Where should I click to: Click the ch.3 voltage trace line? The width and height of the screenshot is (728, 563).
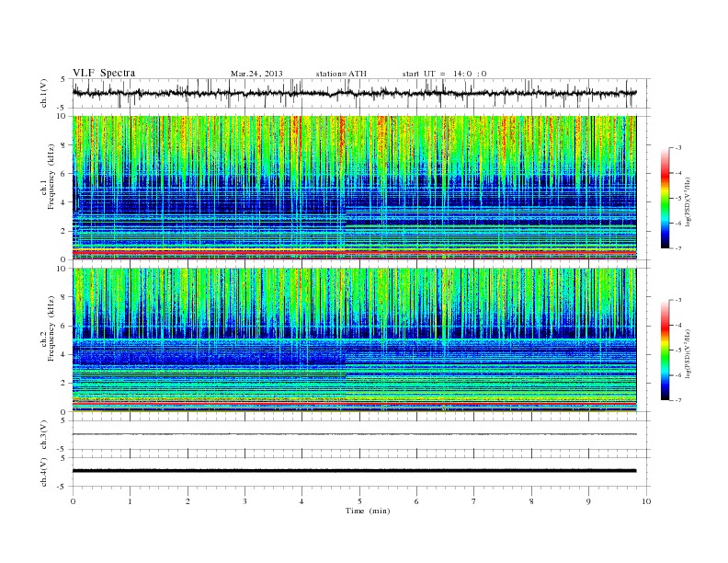[354, 434]
